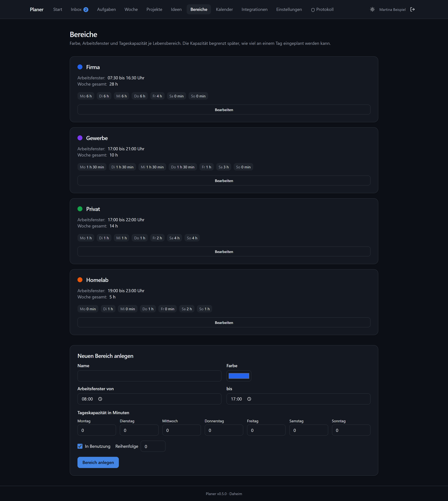Uncheck the In Benutzung checkbox

coord(80,446)
